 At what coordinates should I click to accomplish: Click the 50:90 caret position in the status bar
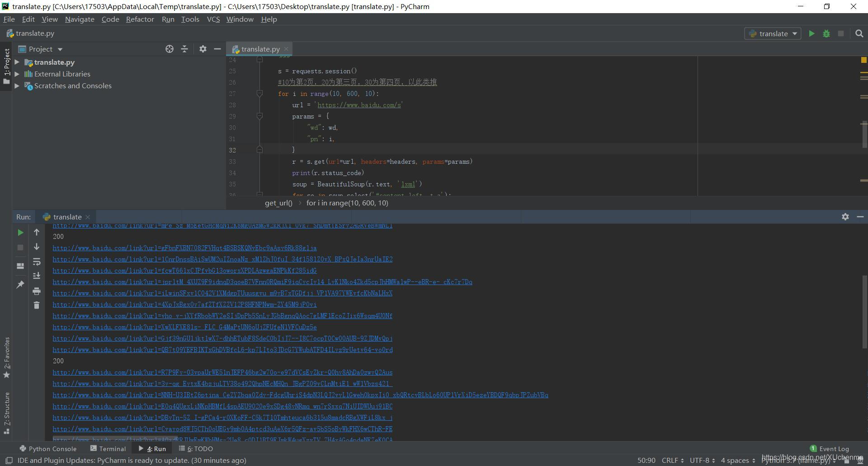click(x=646, y=460)
